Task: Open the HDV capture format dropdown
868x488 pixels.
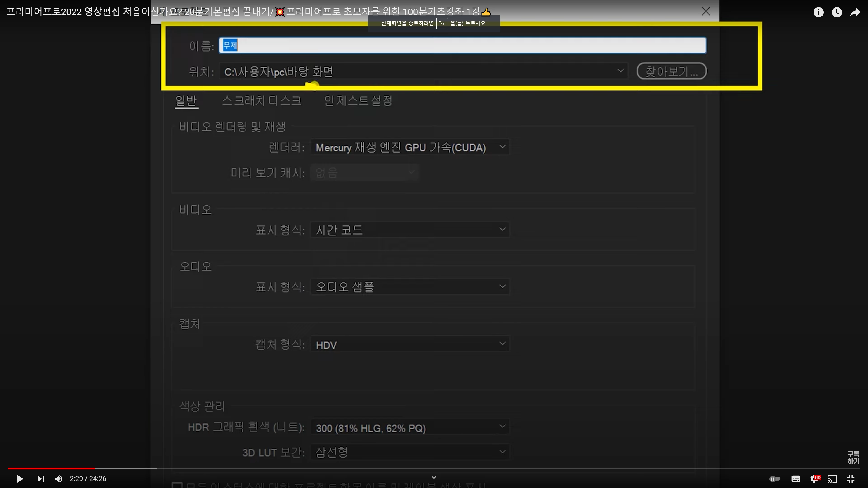Action: coord(410,344)
